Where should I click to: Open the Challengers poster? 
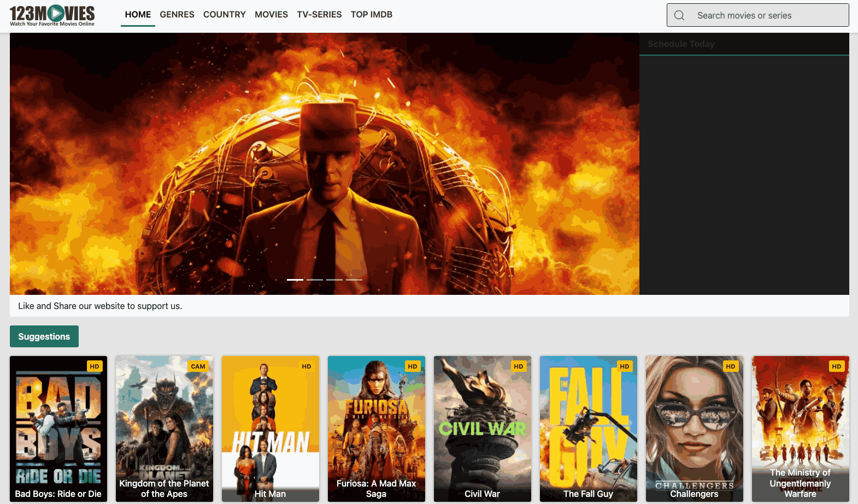point(695,429)
